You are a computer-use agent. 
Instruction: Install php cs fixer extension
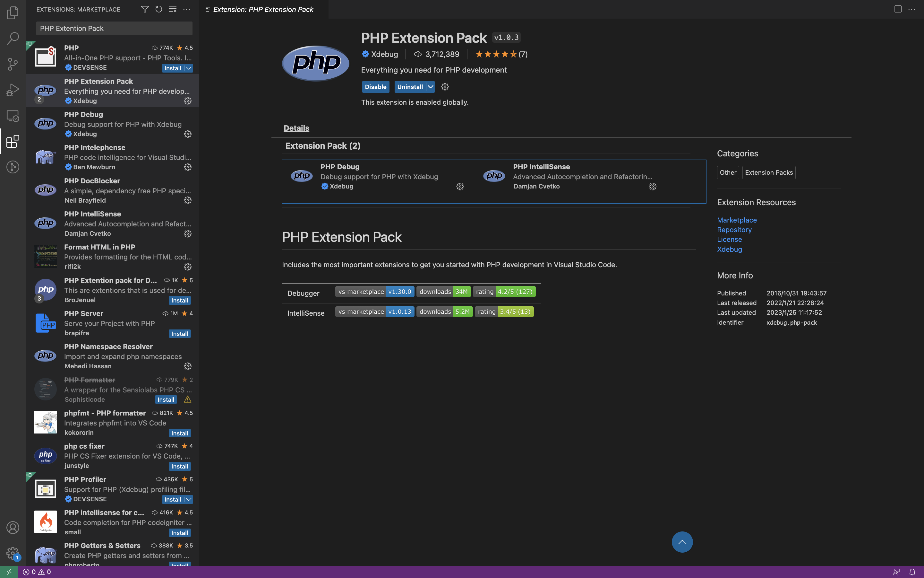pyautogui.click(x=179, y=466)
